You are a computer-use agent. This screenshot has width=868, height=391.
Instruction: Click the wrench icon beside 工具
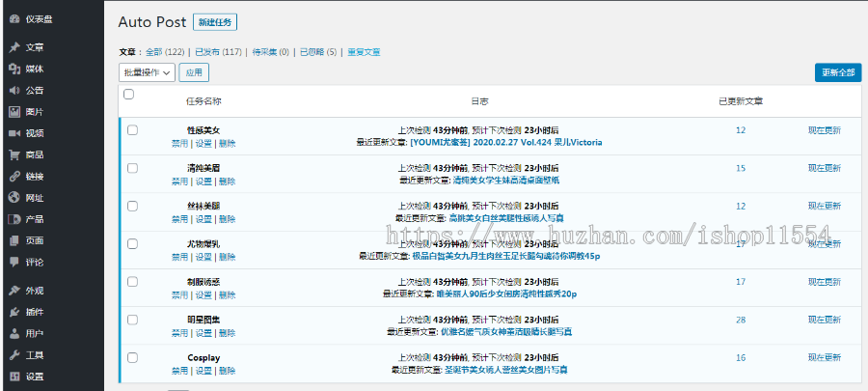click(14, 355)
